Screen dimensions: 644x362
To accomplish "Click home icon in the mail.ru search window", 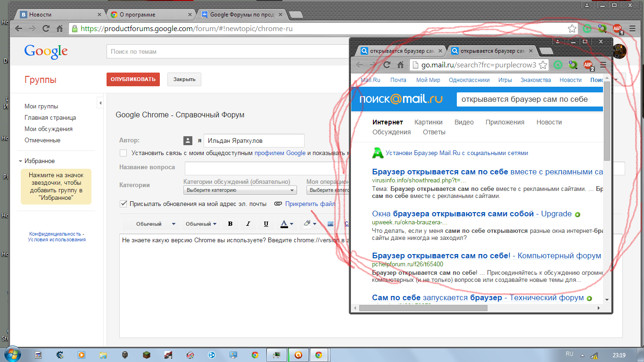I will click(400, 65).
